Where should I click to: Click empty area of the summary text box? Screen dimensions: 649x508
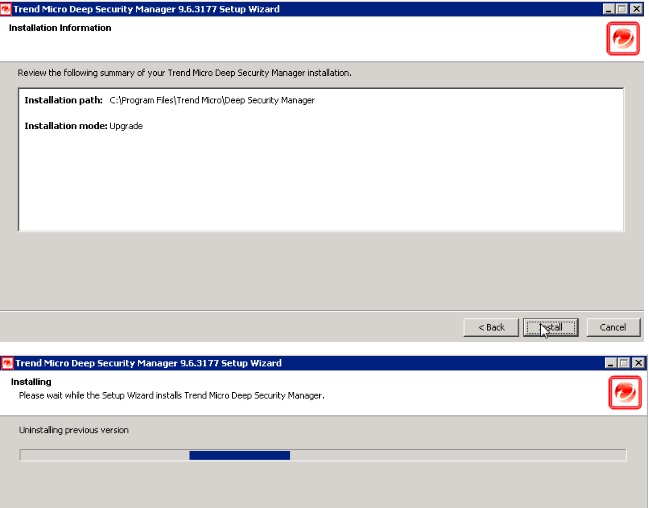pyautogui.click(x=320, y=185)
